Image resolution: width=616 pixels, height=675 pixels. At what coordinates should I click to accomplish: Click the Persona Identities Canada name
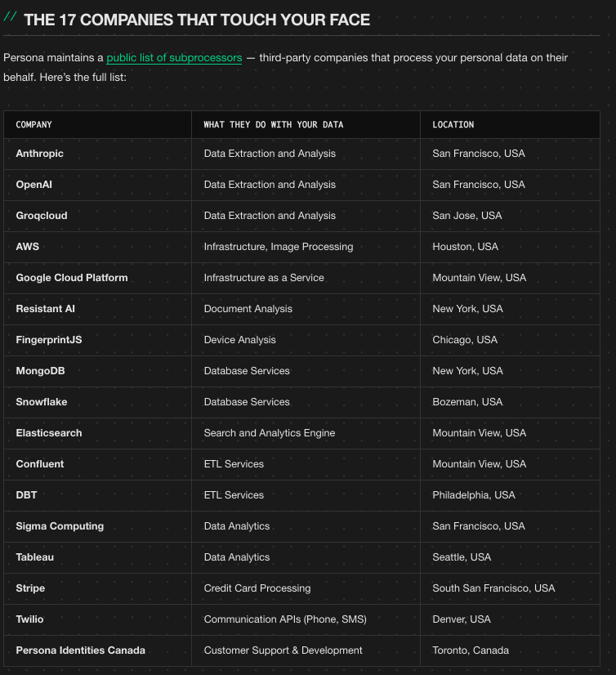click(80, 650)
